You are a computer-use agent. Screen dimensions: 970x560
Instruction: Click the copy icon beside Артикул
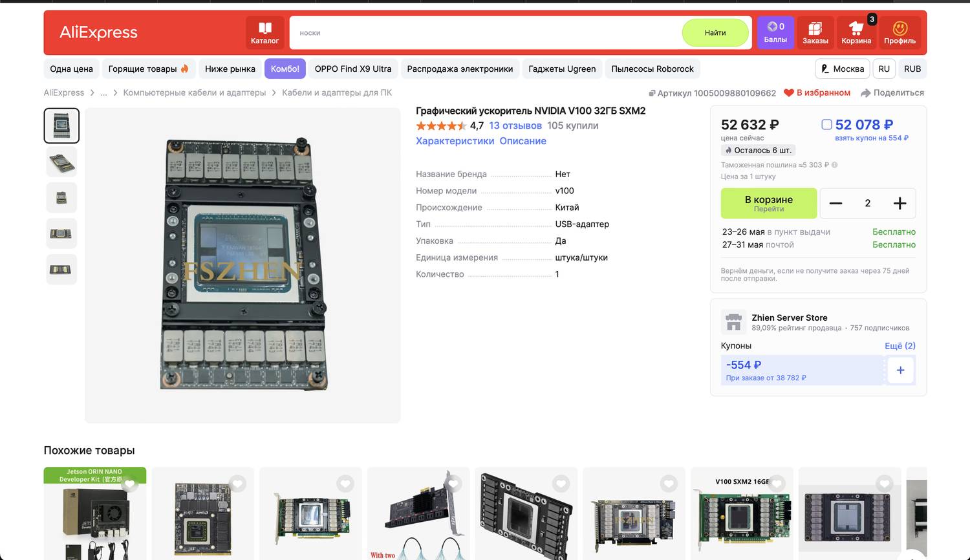click(x=652, y=93)
